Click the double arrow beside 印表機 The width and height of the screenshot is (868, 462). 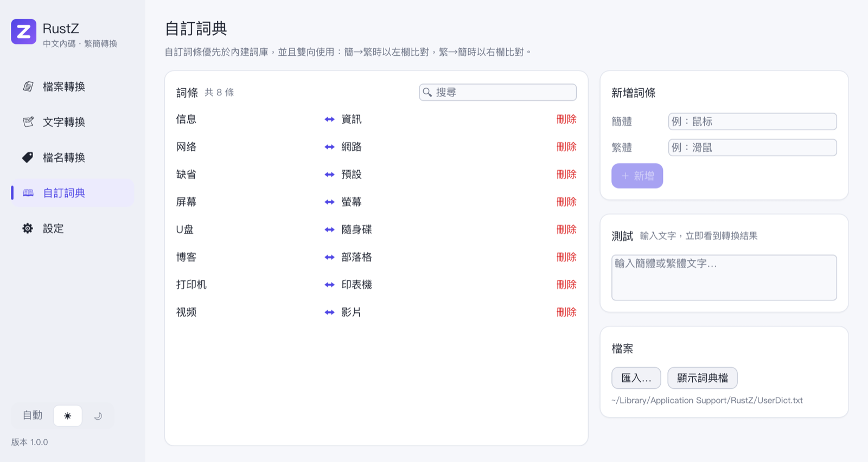(329, 285)
